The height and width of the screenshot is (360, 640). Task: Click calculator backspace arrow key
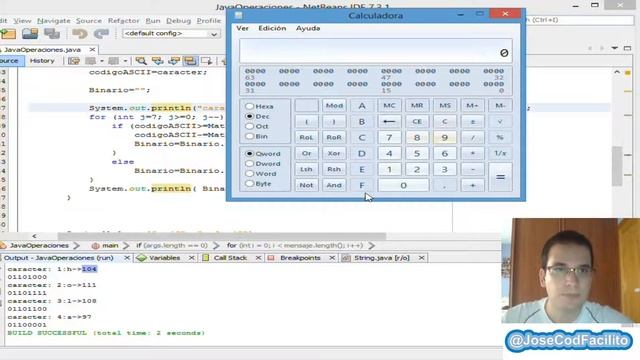tap(389, 121)
